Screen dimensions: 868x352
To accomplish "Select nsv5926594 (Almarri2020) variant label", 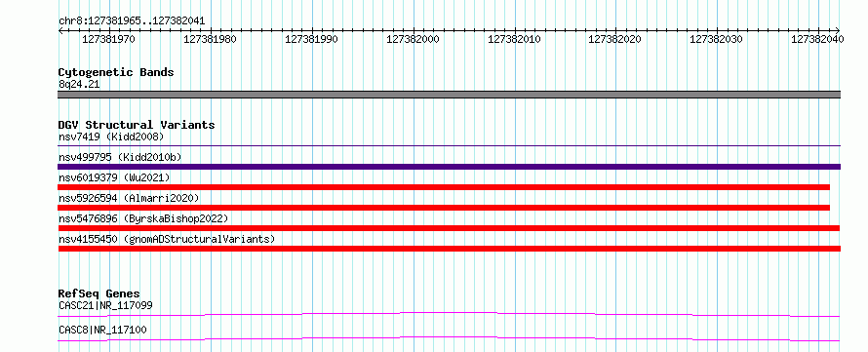I will [129, 198].
